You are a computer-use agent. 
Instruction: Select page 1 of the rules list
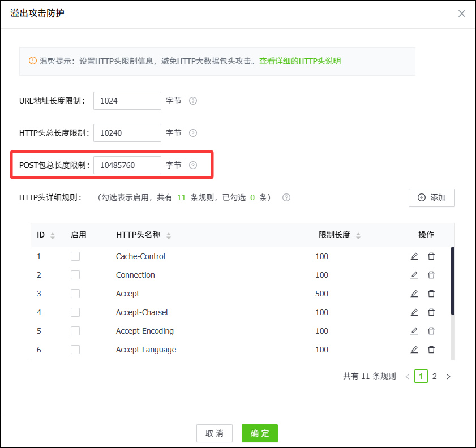pyautogui.click(x=421, y=376)
